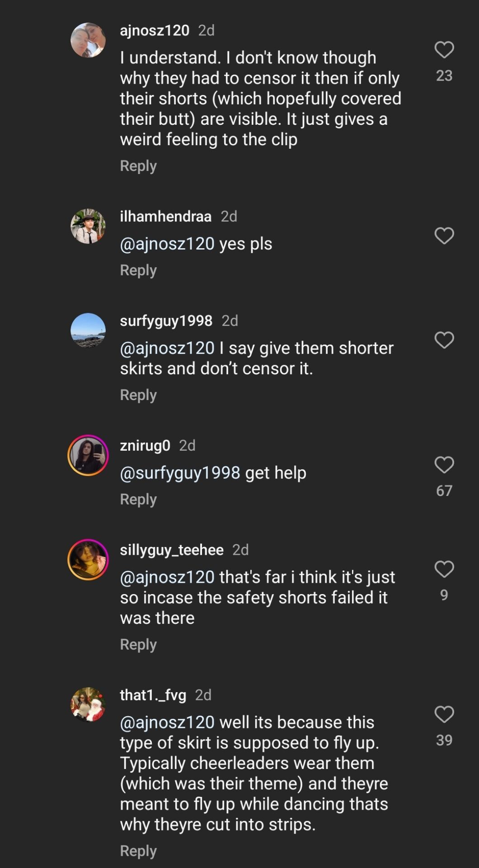Like ilhamhendraa's reply with the heart icon
Viewport: 479px width, 868px height.
point(445,235)
